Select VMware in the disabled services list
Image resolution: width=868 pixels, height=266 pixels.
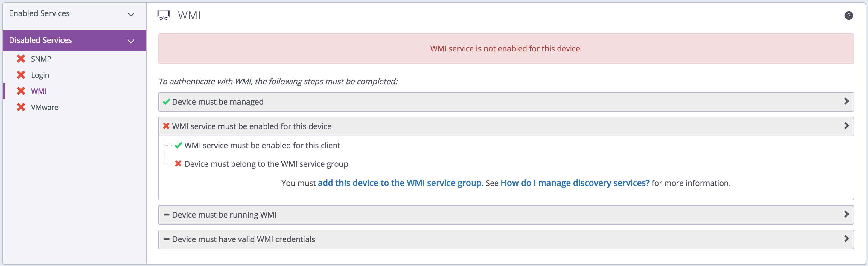point(45,107)
